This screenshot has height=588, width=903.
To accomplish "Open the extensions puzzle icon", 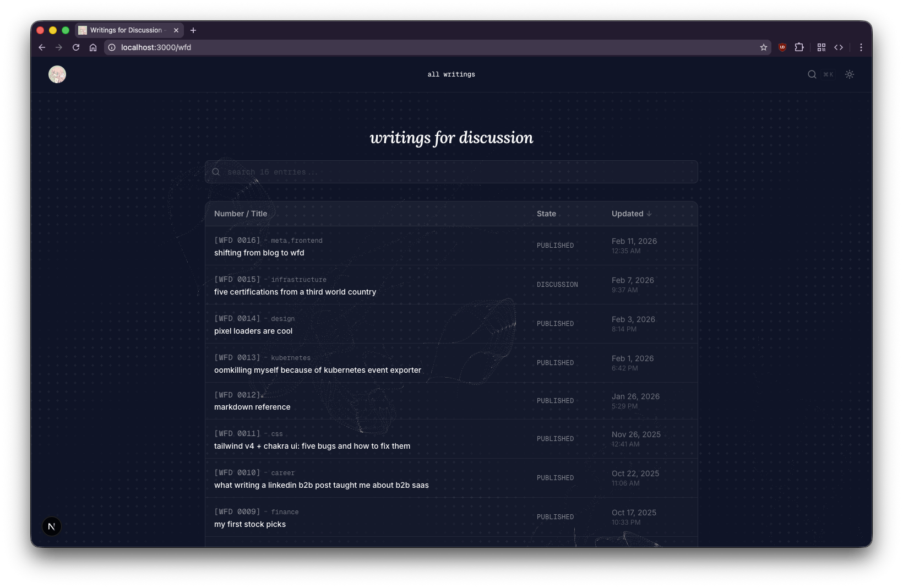I will tap(799, 47).
